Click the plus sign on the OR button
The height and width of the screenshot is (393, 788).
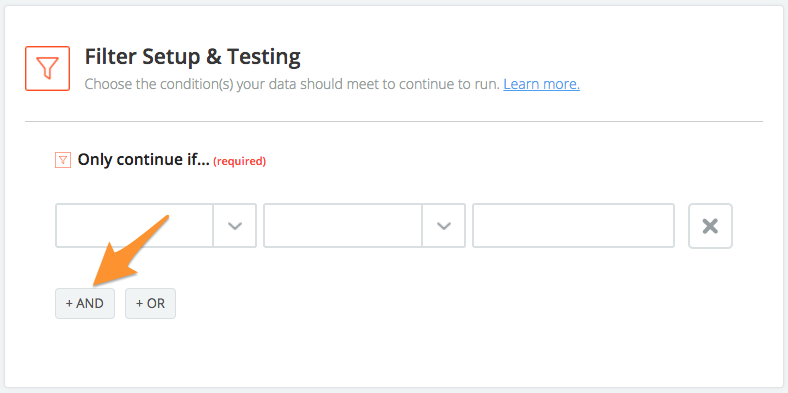(140, 304)
